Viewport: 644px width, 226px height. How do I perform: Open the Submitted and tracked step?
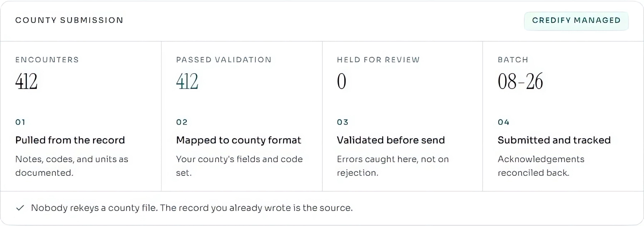tap(554, 140)
